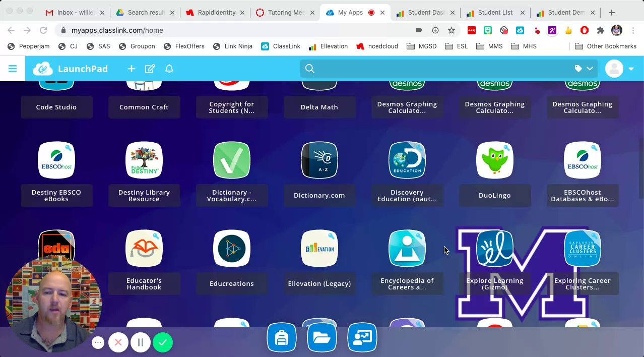Open the notifications bell icon
This screenshot has height=357, width=644.
pyautogui.click(x=169, y=69)
